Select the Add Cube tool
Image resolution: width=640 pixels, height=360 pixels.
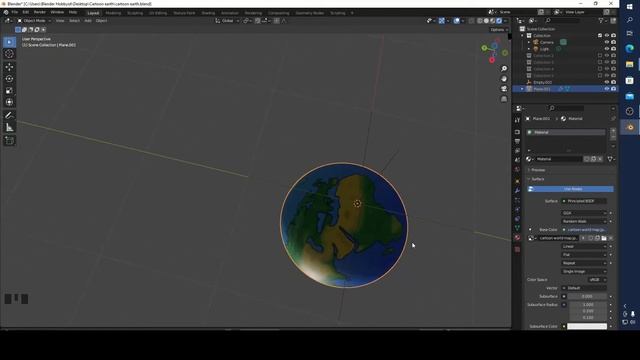[9, 141]
